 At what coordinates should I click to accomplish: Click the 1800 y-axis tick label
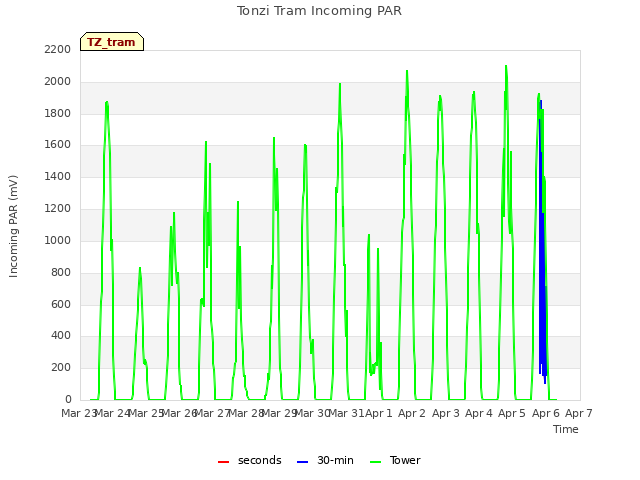(x=58, y=113)
